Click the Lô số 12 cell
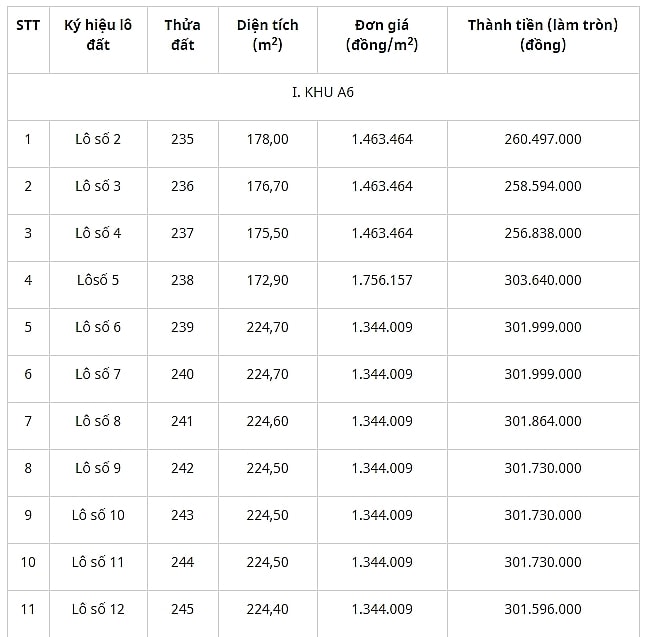 coord(98,609)
